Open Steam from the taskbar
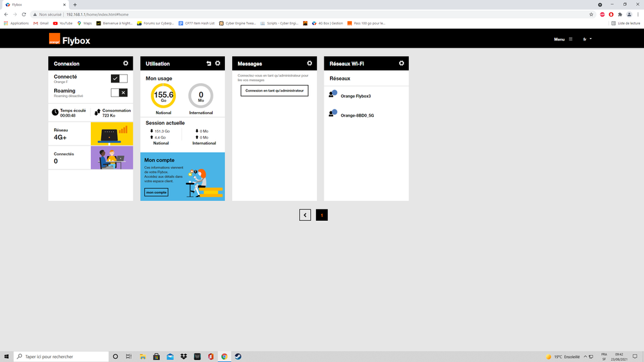The width and height of the screenshot is (644, 362). pyautogui.click(x=238, y=357)
